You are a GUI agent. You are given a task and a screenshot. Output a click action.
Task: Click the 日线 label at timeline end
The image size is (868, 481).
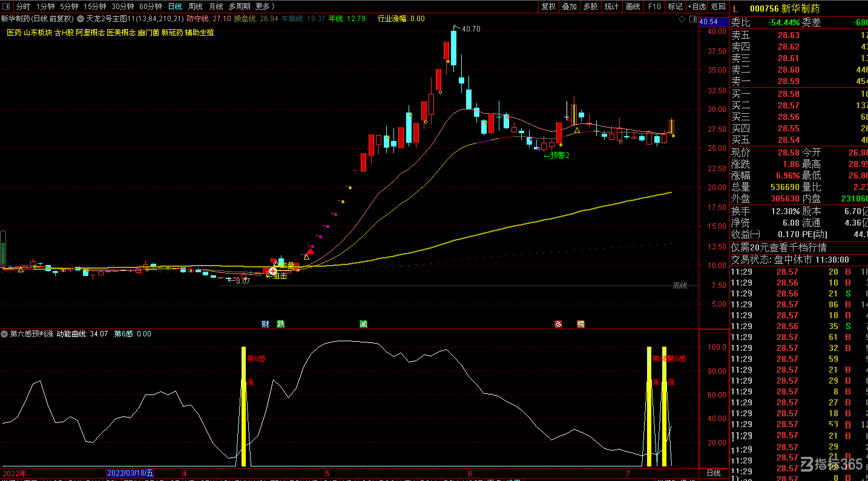pos(714,473)
